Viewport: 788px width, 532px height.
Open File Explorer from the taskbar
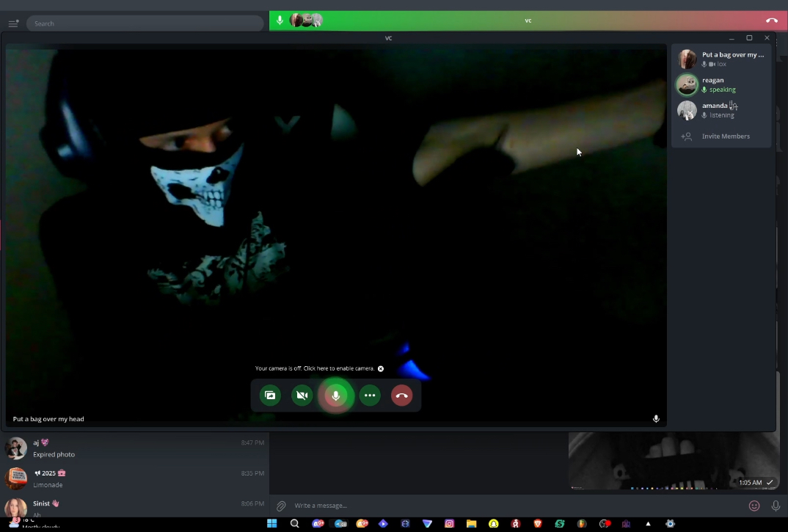pyautogui.click(x=471, y=523)
